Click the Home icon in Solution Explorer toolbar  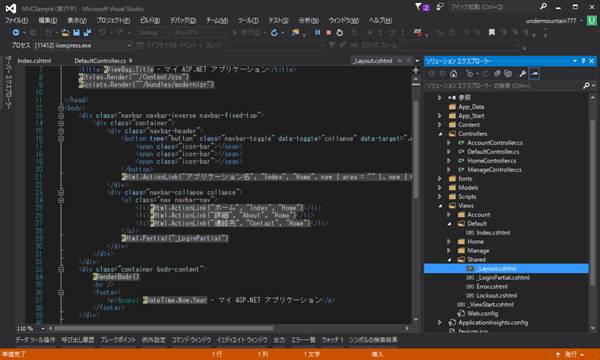453,73
